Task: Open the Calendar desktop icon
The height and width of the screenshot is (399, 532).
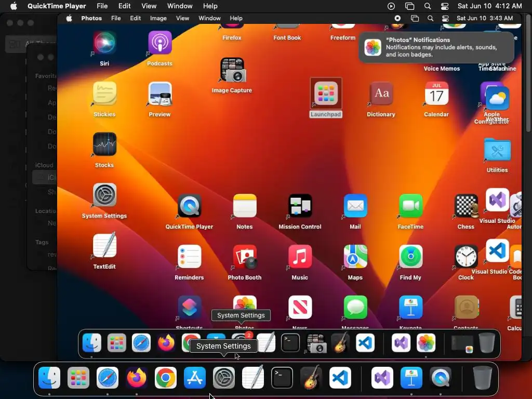Action: coord(436,94)
